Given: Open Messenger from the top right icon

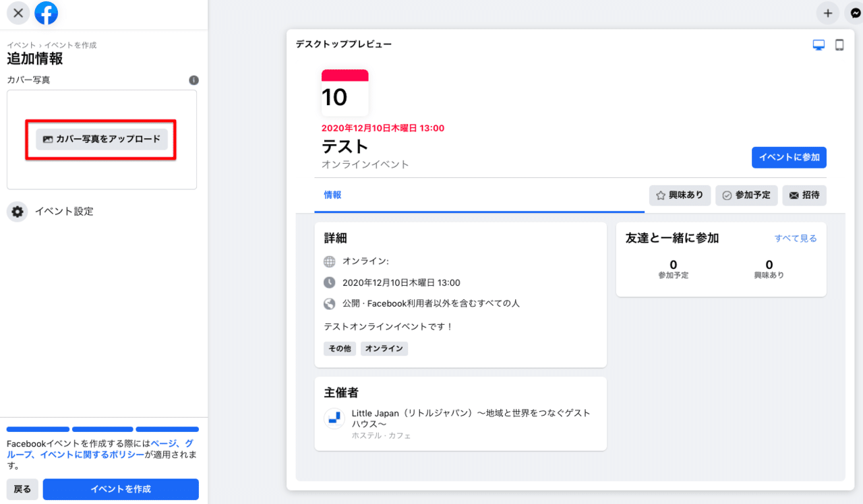Looking at the screenshot, I should click(x=855, y=12).
